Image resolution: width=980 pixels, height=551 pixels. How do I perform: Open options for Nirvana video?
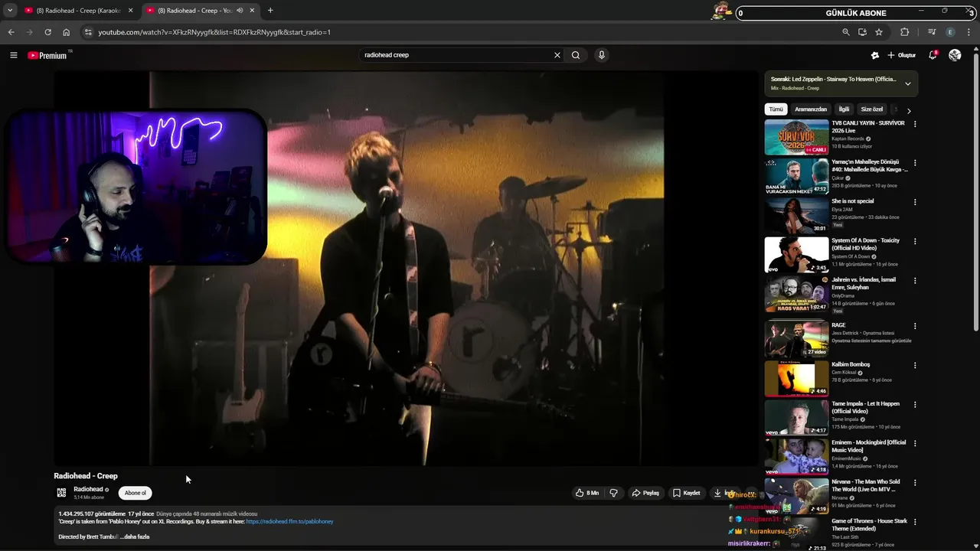click(x=915, y=482)
